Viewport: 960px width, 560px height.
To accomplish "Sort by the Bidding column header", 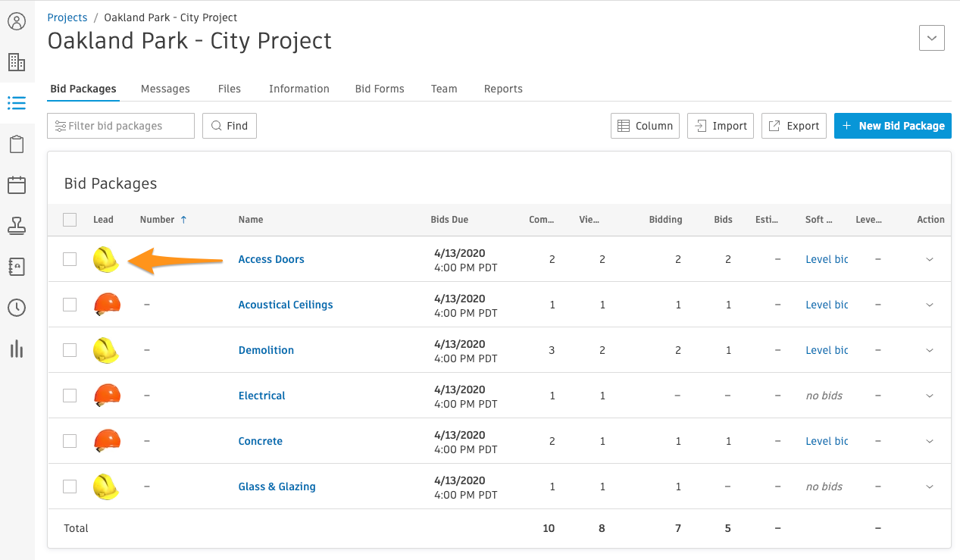I will 666,220.
